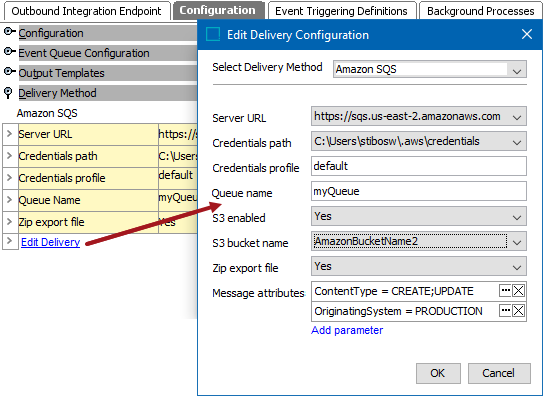This screenshot has height=396, width=543.
Task: Open the Credentials path dropdown
Action: [x=419, y=141]
